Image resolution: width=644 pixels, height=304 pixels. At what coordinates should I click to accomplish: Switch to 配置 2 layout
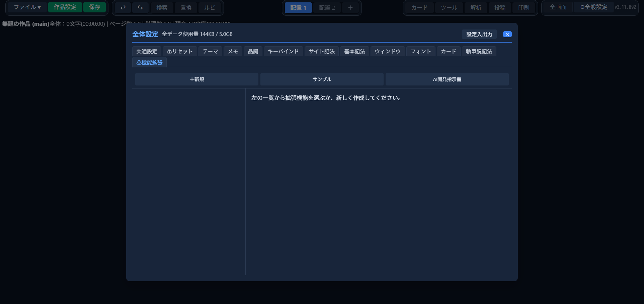click(327, 7)
